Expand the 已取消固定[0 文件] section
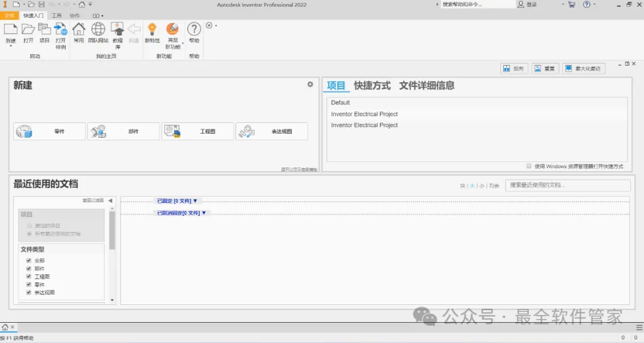 (181, 213)
